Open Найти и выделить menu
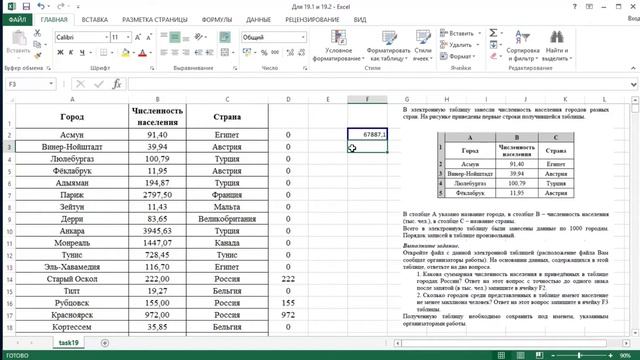Viewport: 640px width, 360px height. tap(557, 46)
